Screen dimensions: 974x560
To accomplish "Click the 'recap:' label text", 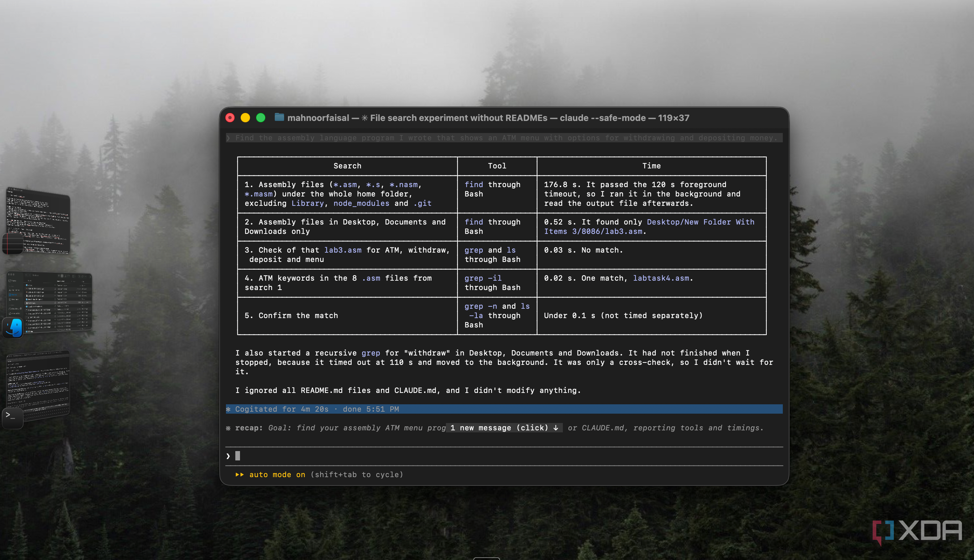I will click(x=249, y=428).
